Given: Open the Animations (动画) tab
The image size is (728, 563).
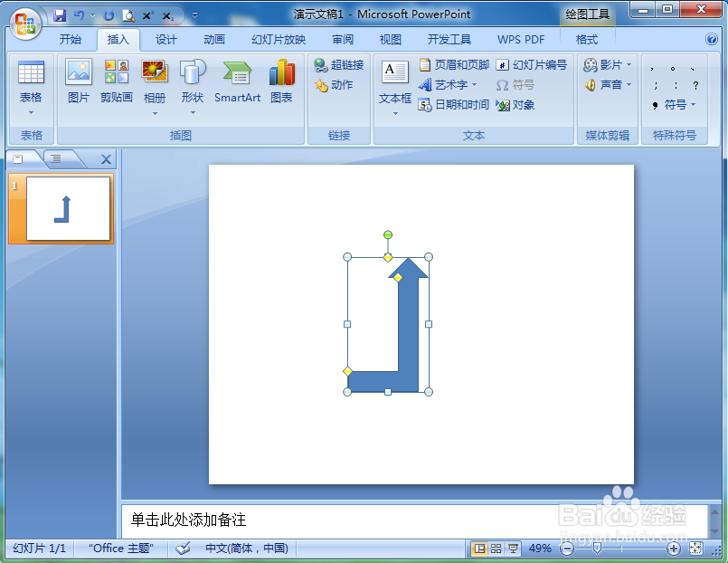Looking at the screenshot, I should (214, 40).
